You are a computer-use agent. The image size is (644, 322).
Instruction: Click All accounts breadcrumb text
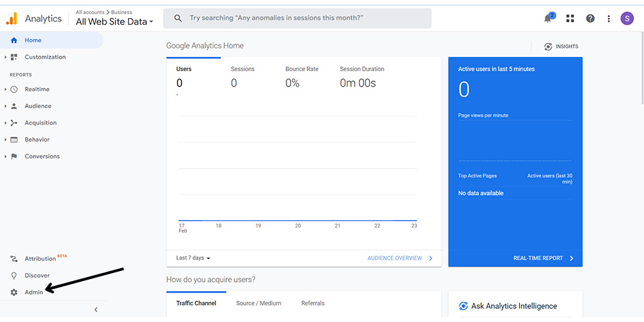click(90, 12)
